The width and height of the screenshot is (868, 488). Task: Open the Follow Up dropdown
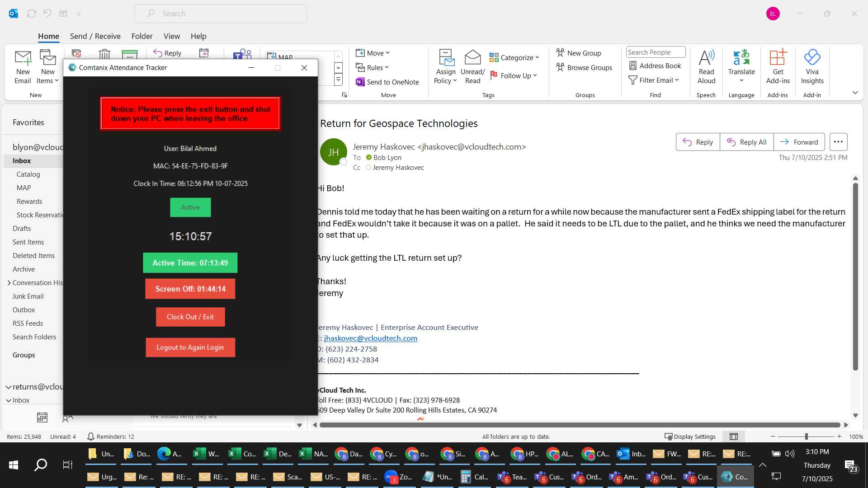point(514,75)
